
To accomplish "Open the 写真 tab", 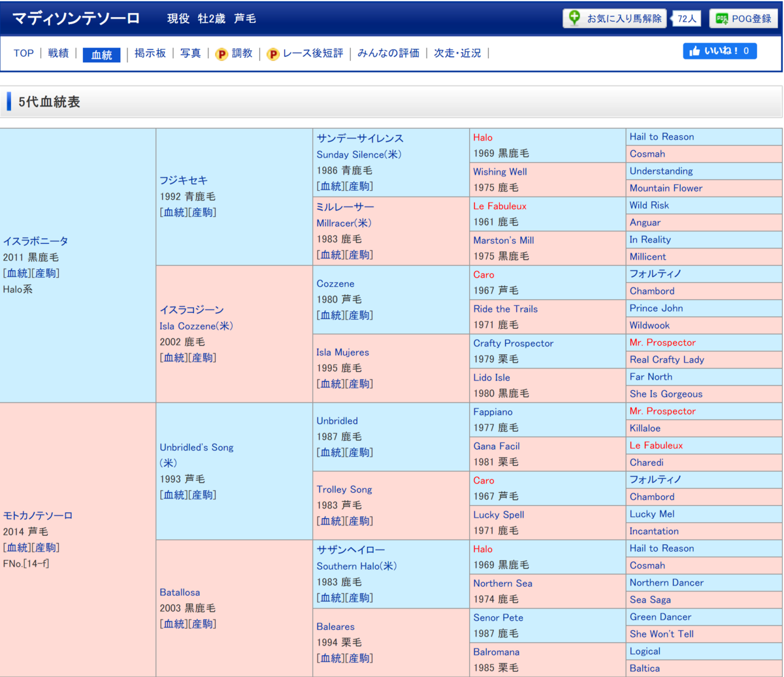I will pos(191,54).
